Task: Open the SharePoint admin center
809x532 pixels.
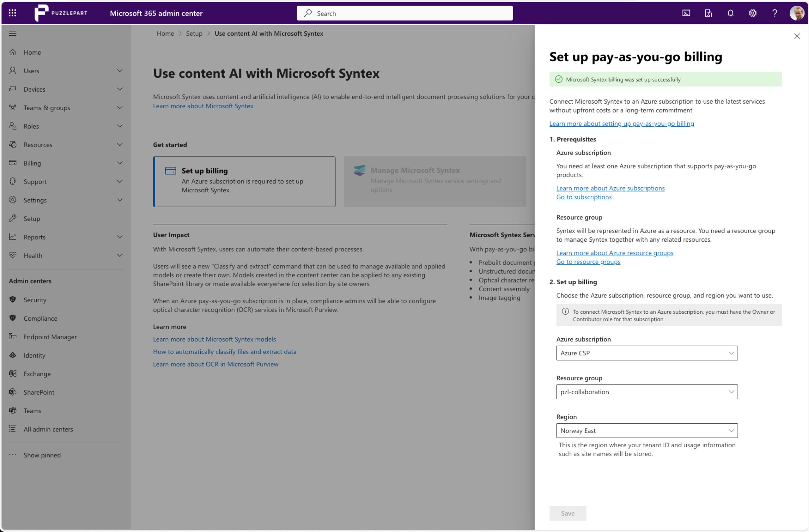Action: pos(39,392)
